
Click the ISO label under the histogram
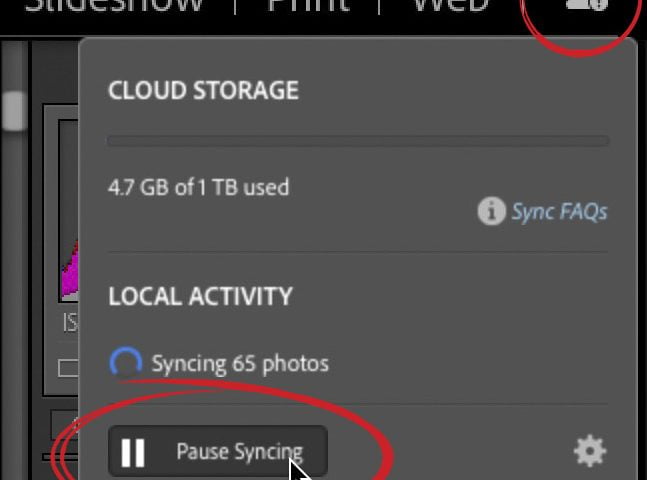(70, 323)
